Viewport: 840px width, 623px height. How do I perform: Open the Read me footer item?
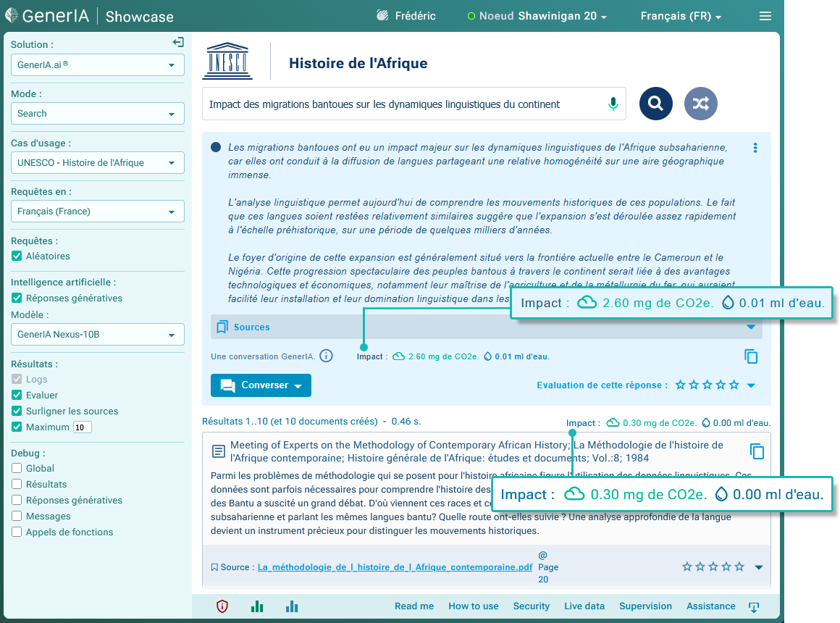pyautogui.click(x=414, y=606)
